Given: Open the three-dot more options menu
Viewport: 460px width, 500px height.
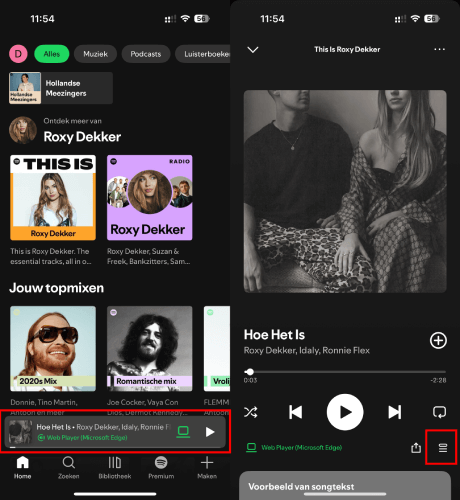Looking at the screenshot, I should 439,49.
